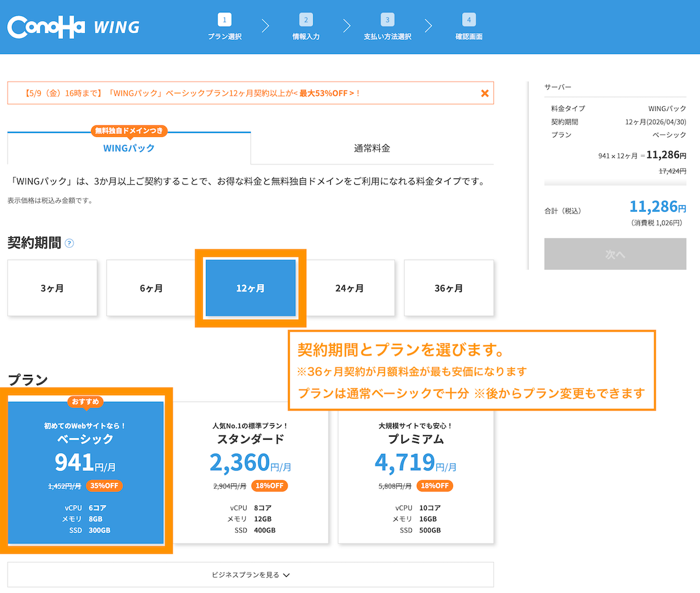The height and width of the screenshot is (593, 700).
Task: Choose the 12ヶ月 contract period
Action: point(250,288)
